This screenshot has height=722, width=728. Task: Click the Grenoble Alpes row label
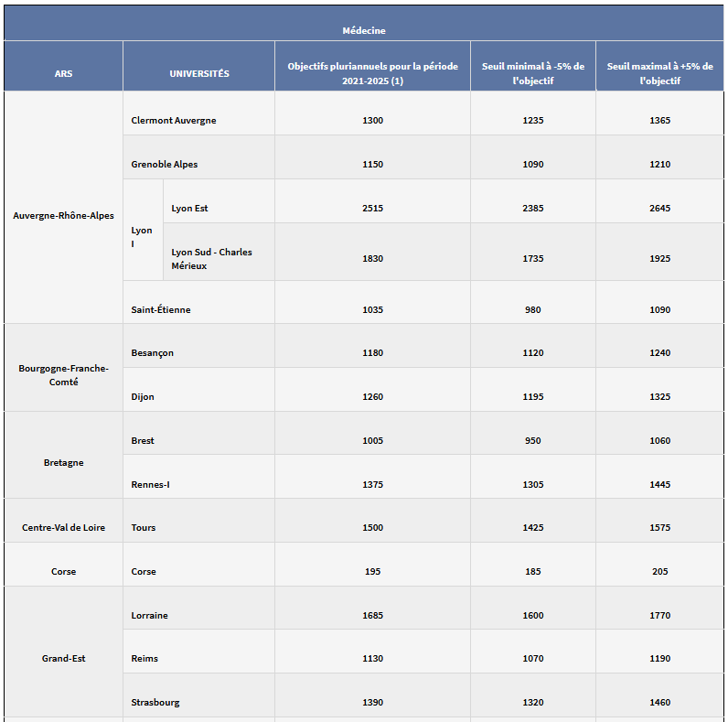(x=165, y=165)
